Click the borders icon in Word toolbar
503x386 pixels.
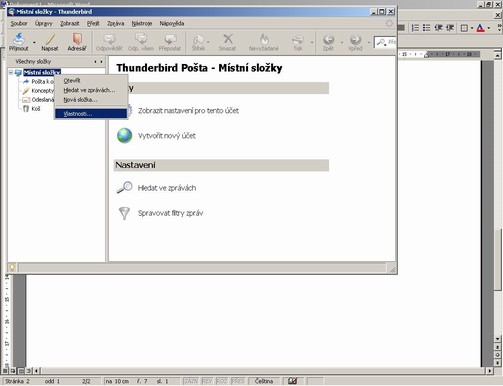click(464, 28)
